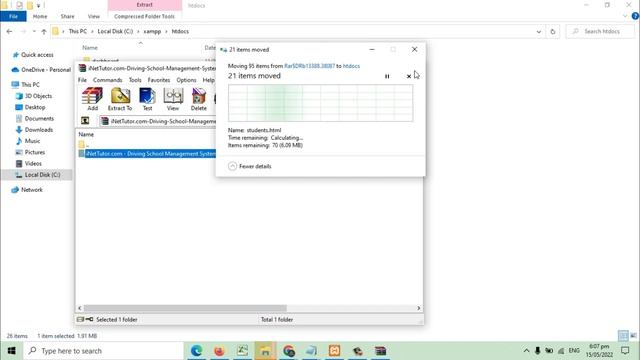The image size is (640, 360).
Task: Open the Compressed Folder Tools tab
Action: [144, 16]
